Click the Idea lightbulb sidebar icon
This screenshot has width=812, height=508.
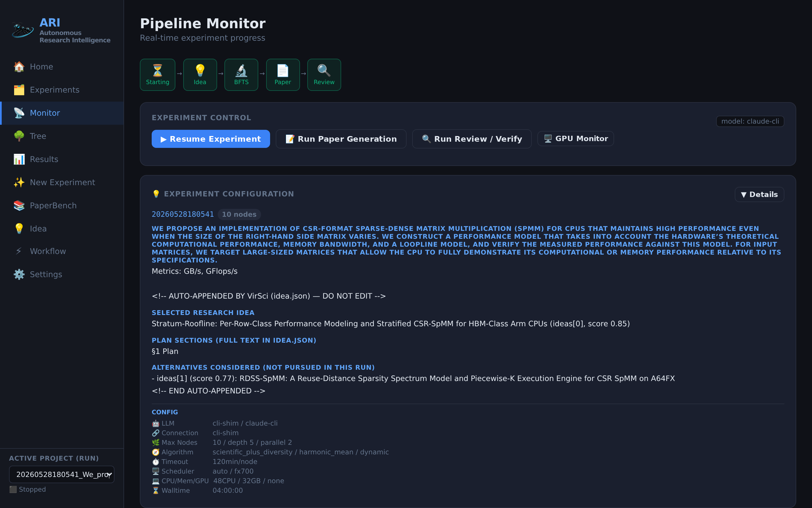click(19, 229)
